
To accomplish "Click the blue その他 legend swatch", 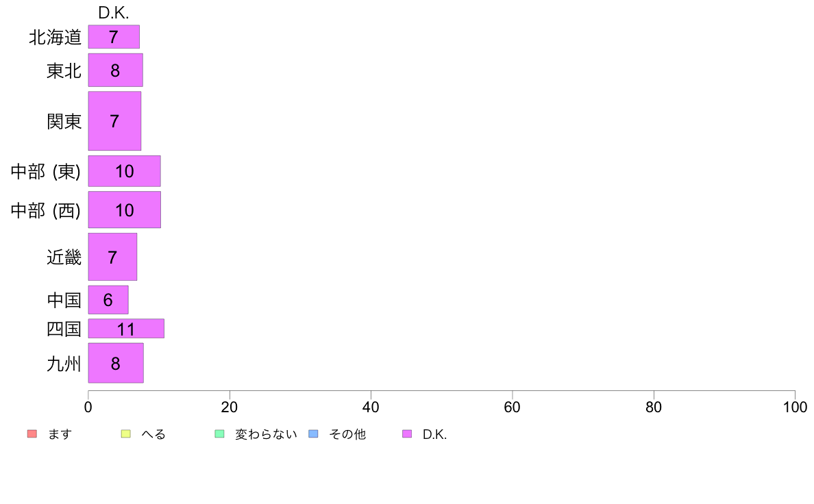I will [313, 433].
